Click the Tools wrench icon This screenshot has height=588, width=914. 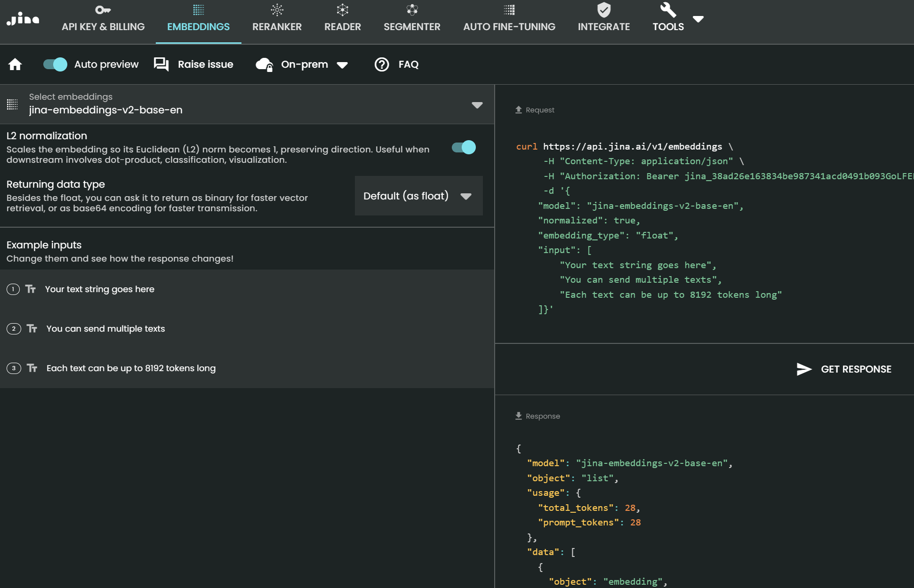click(x=668, y=10)
